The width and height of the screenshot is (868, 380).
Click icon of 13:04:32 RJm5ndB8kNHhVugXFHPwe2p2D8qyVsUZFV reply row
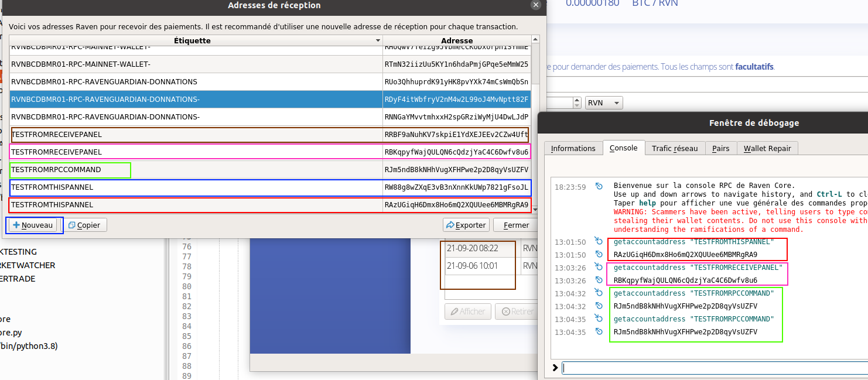[599, 306]
